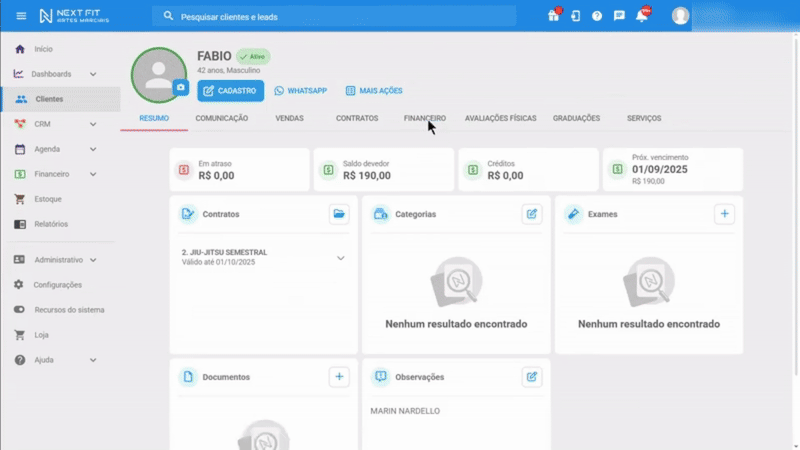Viewport: 800px width, 450px height.
Task: Focus the Pesquisar clientes e leads field
Action: click(334, 16)
